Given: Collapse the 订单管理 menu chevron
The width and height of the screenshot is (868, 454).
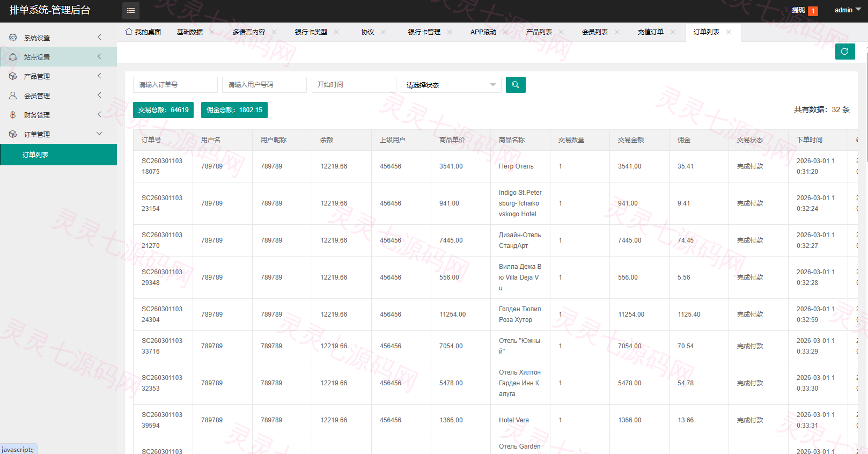Looking at the screenshot, I should pyautogui.click(x=99, y=134).
